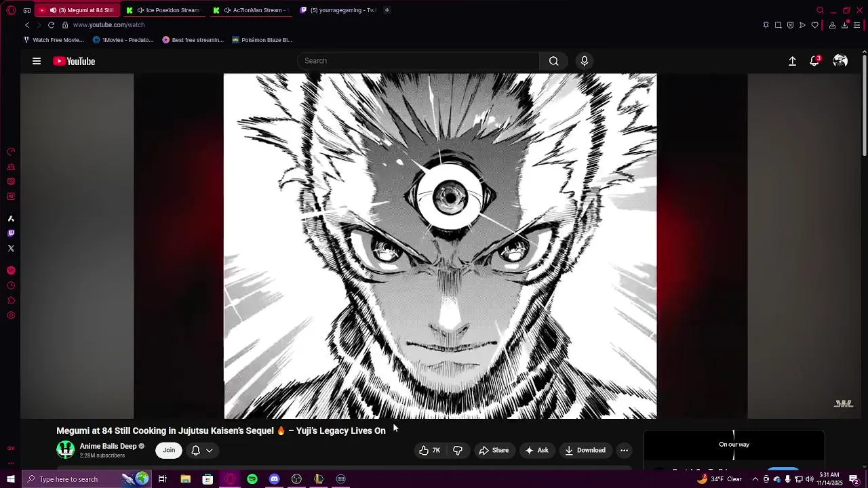Activate voice search microphone icon
The width and height of the screenshot is (868, 488).
pos(585,61)
